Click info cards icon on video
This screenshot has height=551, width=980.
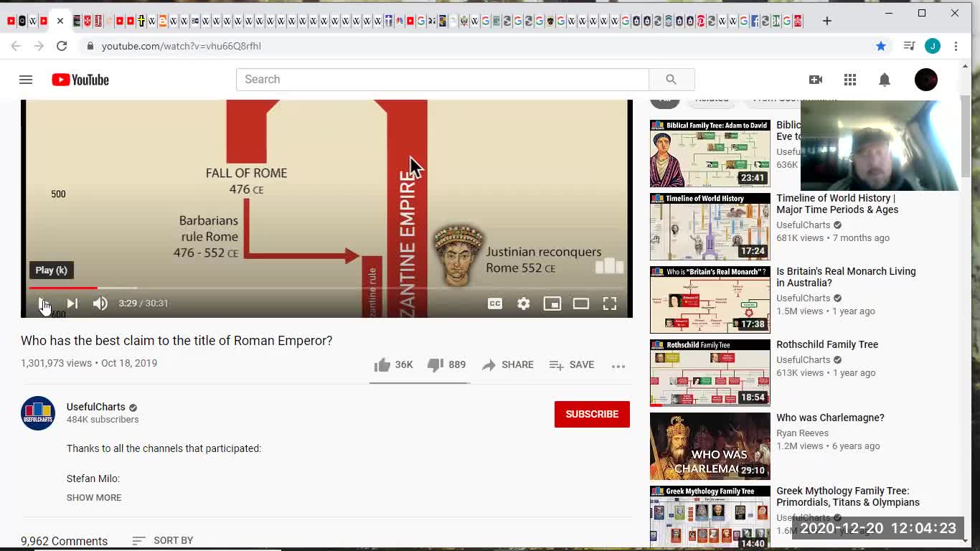pos(610,267)
